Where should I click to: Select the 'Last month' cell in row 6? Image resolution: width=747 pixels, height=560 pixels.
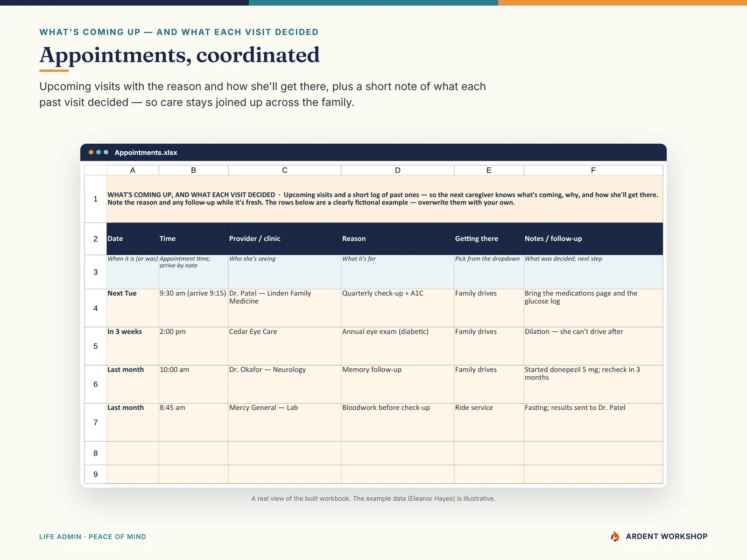133,384
